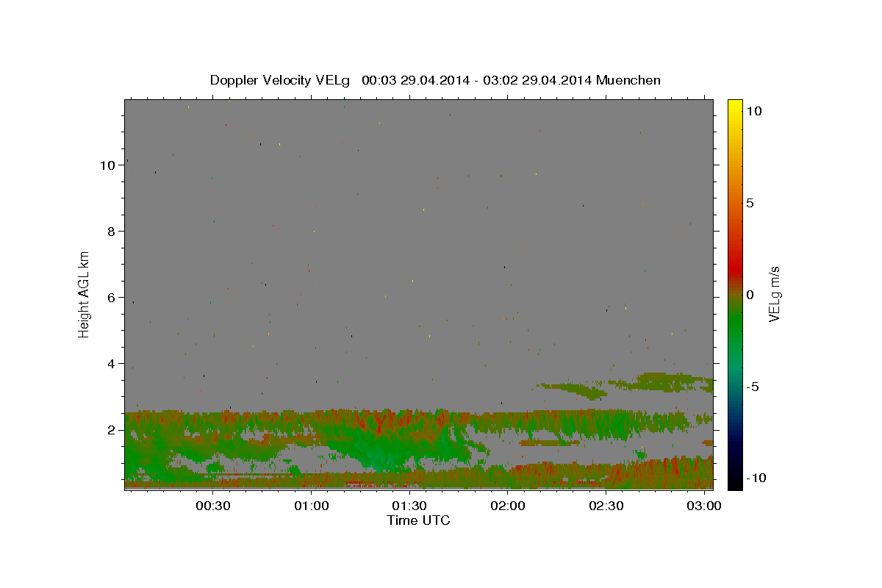
Task: Click the 02:00 time axis label
Action: [x=508, y=506]
